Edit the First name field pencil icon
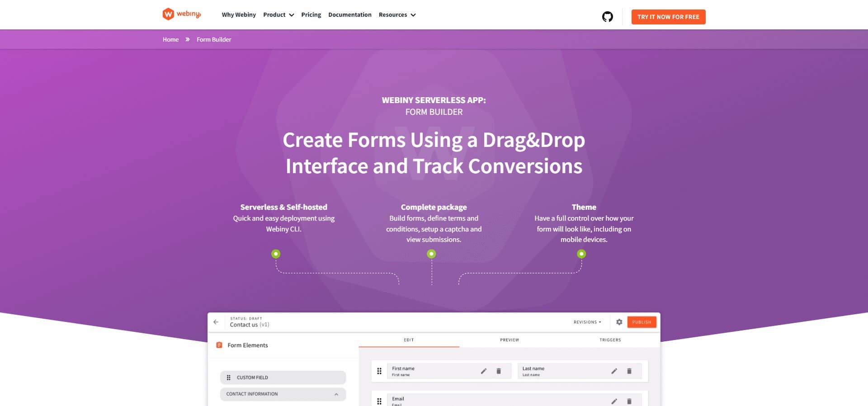This screenshot has width=868, height=406. (x=484, y=371)
